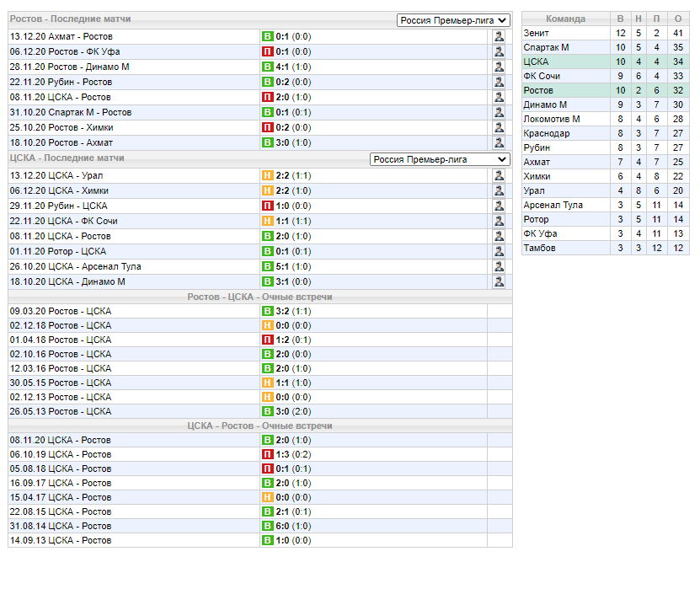Click draw badge for ЦСКА - Урал 2:2
Screen dimensions: 700x605
coord(267,175)
